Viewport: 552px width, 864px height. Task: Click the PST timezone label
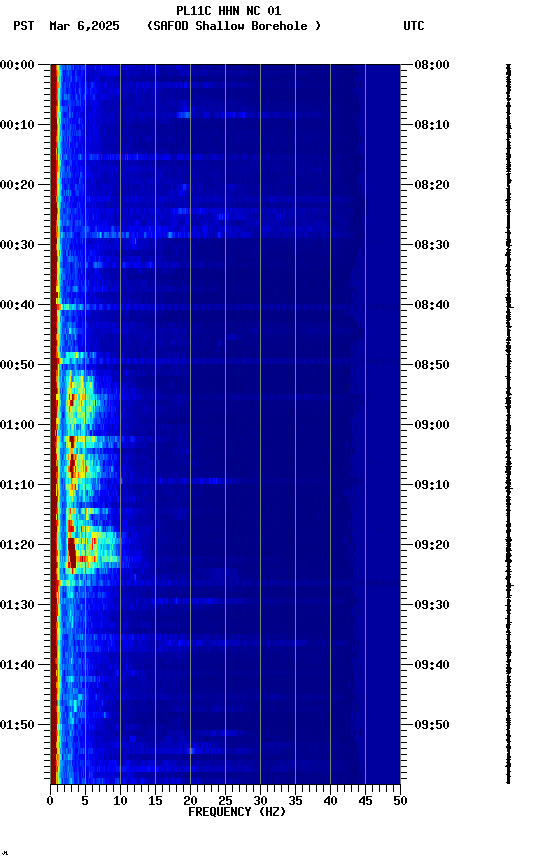[24, 26]
